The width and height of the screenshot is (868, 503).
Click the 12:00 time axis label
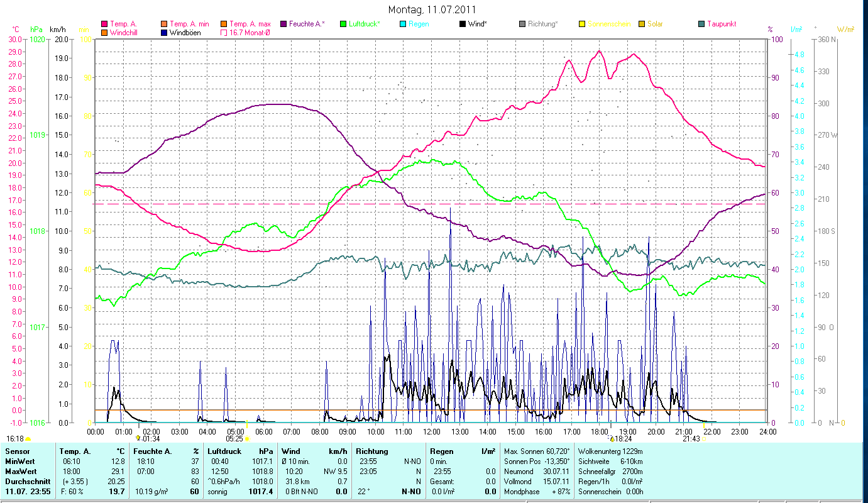[x=431, y=431]
